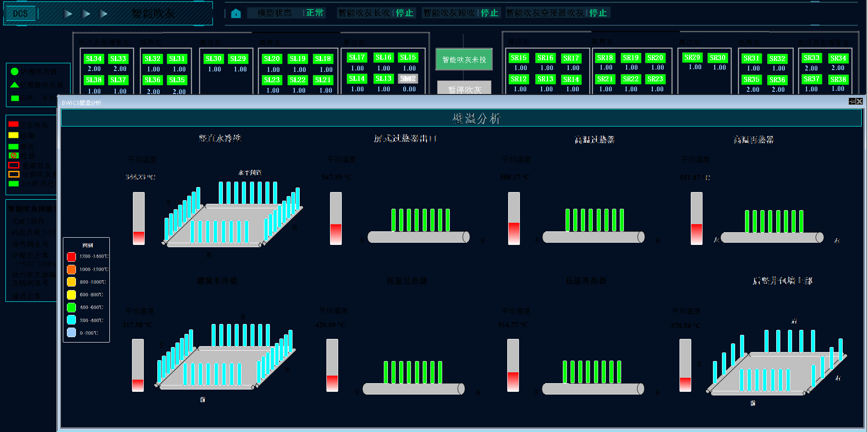Screen dimensions: 868x432
Task: Click the 亟需吹灰 red outline icon
Action: pyautogui.click(x=13, y=165)
